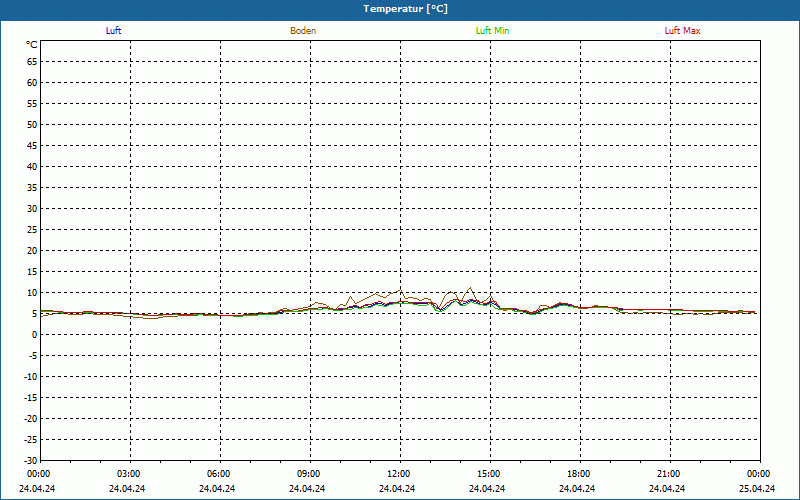The height and width of the screenshot is (500, 800).
Task: Click the 15:00 time axis label
Action: [x=488, y=474]
